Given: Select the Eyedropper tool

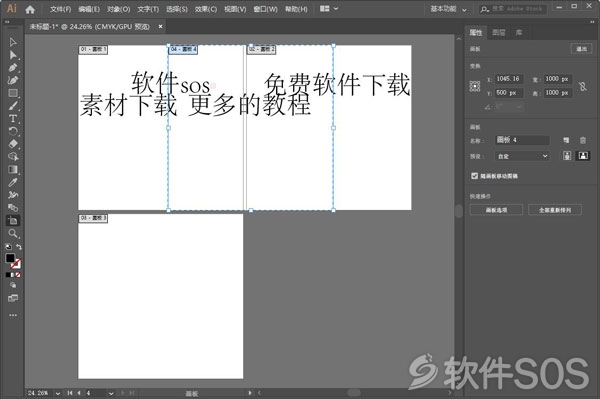Looking at the screenshot, I should tap(13, 182).
